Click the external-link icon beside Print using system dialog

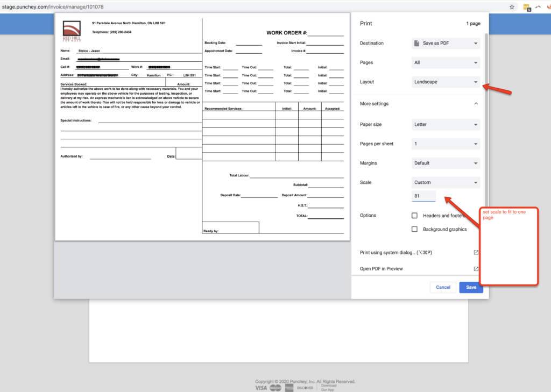click(476, 252)
